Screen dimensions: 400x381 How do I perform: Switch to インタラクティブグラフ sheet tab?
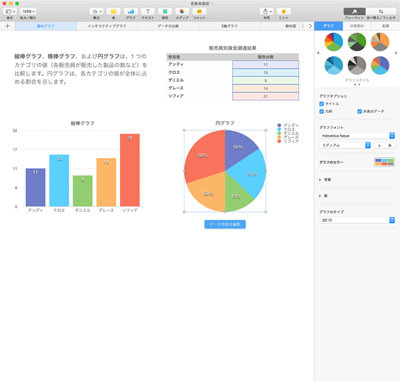click(x=107, y=26)
